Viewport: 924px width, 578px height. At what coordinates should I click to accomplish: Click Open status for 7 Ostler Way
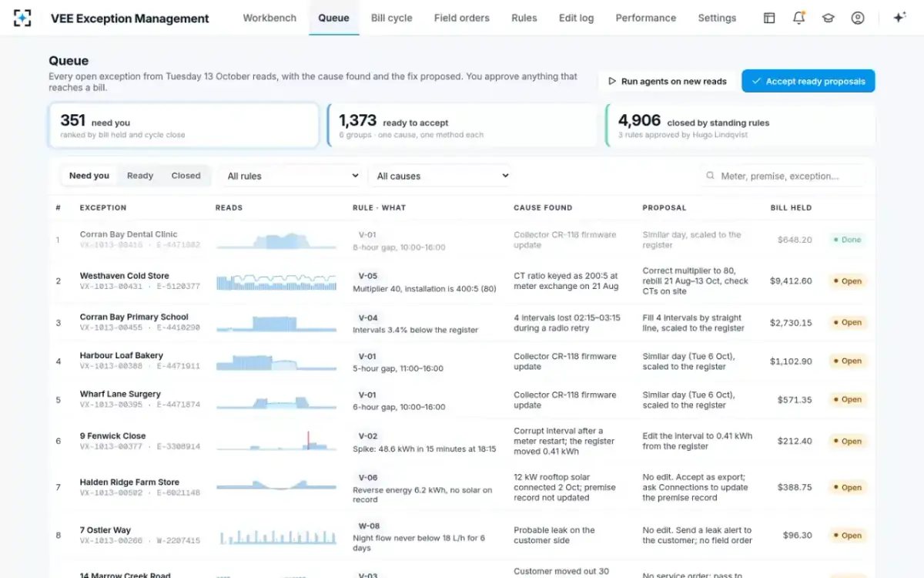(847, 535)
